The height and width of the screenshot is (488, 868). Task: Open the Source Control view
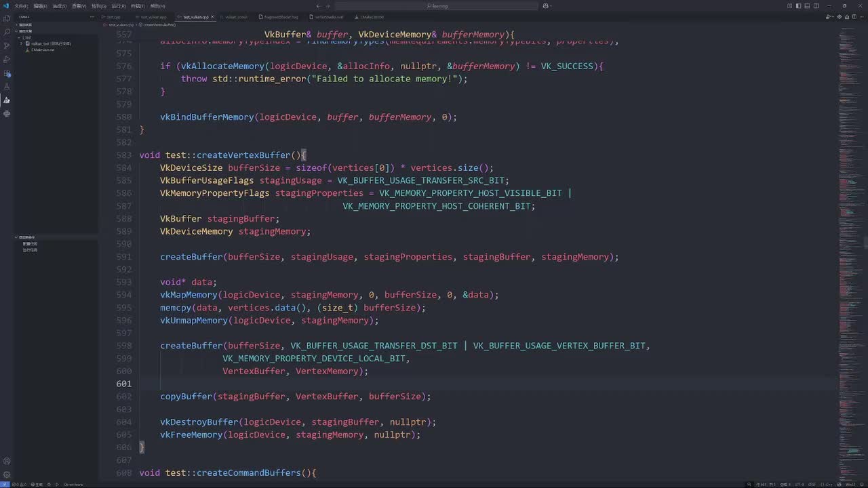pos(7,45)
